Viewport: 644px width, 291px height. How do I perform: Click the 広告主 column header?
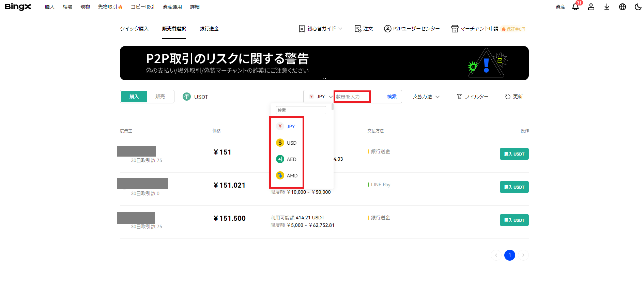click(x=126, y=131)
